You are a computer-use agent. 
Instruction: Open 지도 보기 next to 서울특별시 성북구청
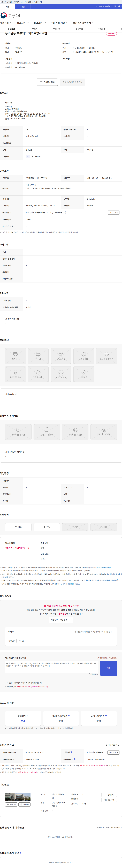pos(113,752)
